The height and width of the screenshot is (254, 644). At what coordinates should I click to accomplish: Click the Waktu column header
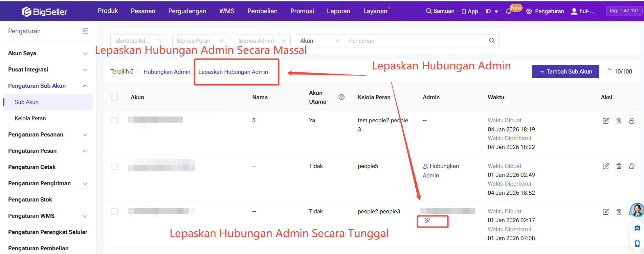tap(496, 98)
